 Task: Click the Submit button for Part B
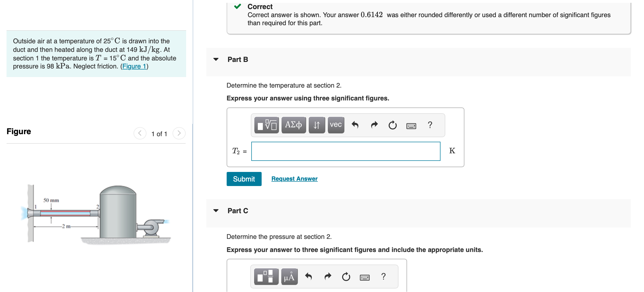click(x=244, y=179)
